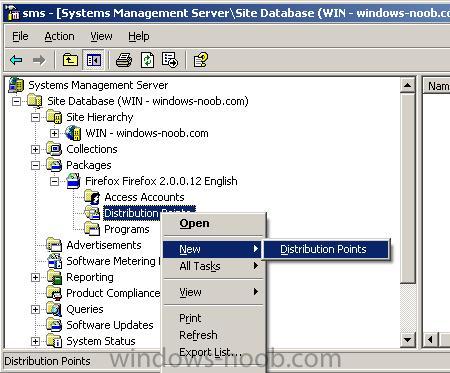Open the File menu
Image resolution: width=450 pixels, height=373 pixels.
tap(20, 36)
